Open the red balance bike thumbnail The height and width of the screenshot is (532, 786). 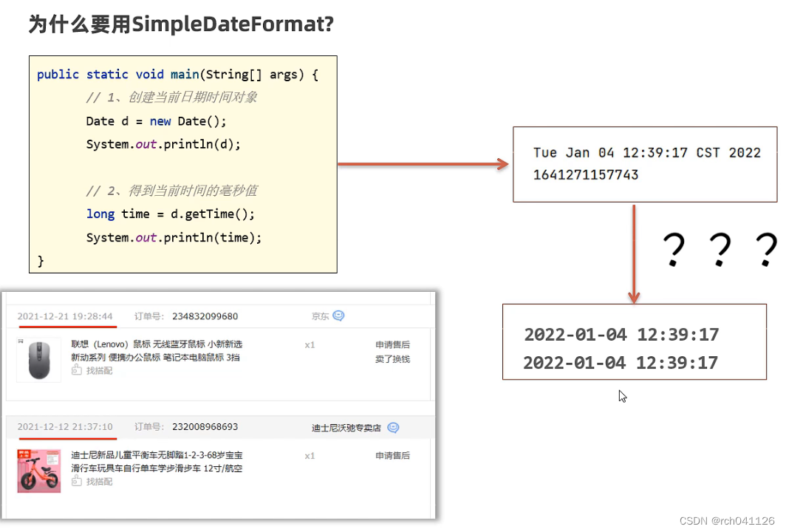pos(39,471)
